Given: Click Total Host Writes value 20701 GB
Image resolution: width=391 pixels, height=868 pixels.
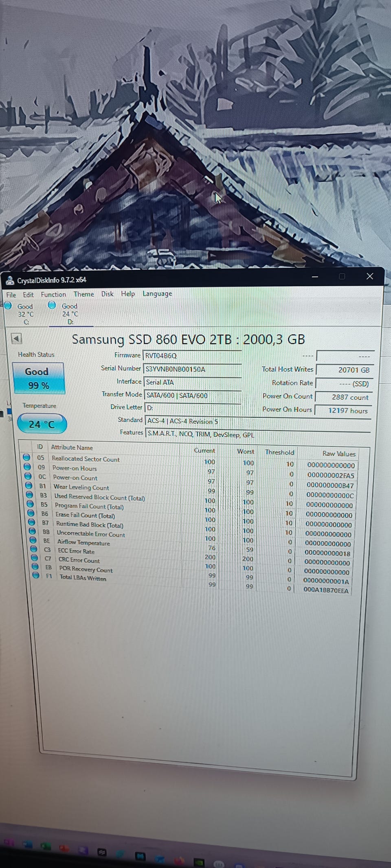Looking at the screenshot, I should tap(344, 370).
